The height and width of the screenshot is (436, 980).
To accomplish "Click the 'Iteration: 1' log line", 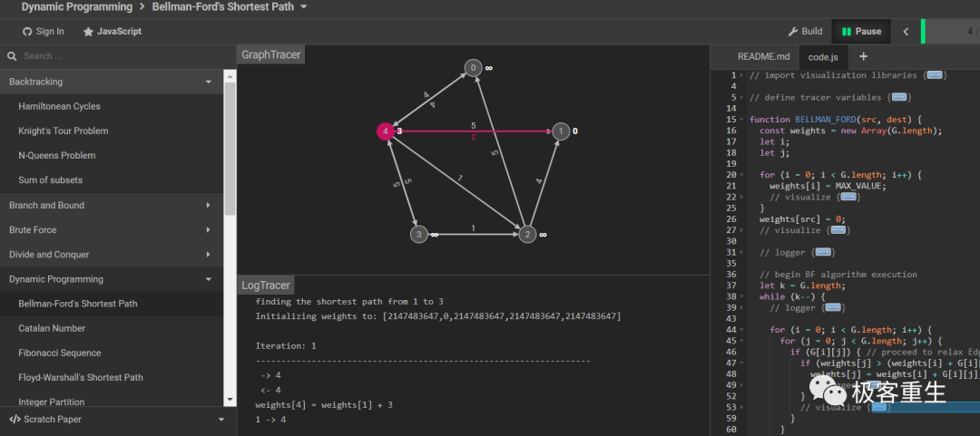I will tap(286, 346).
